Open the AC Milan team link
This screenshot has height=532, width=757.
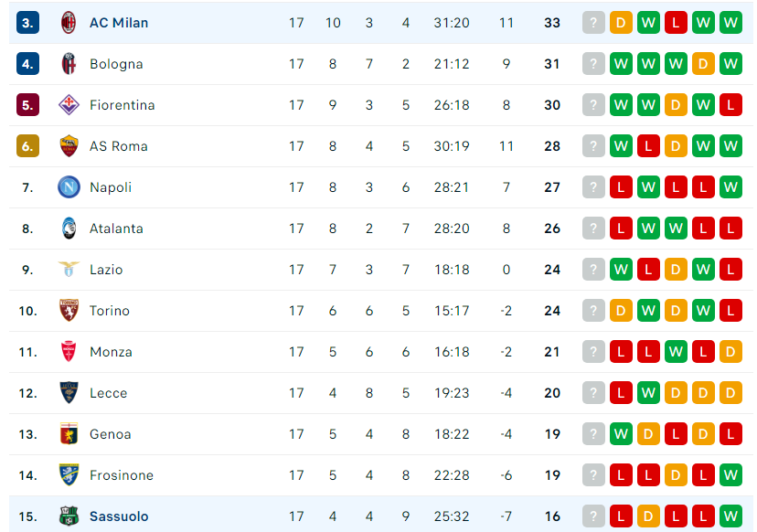click(x=119, y=23)
